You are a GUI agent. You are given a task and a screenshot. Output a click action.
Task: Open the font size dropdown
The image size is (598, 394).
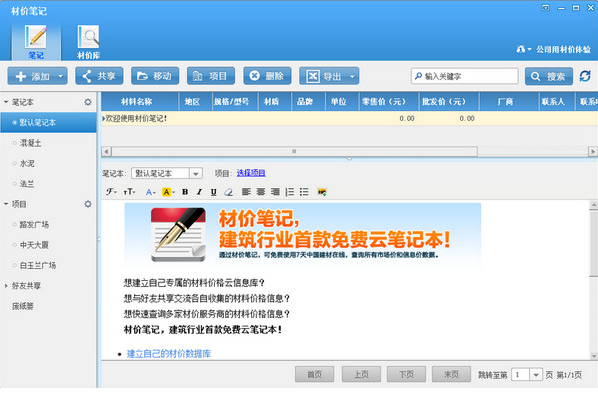coord(130,192)
